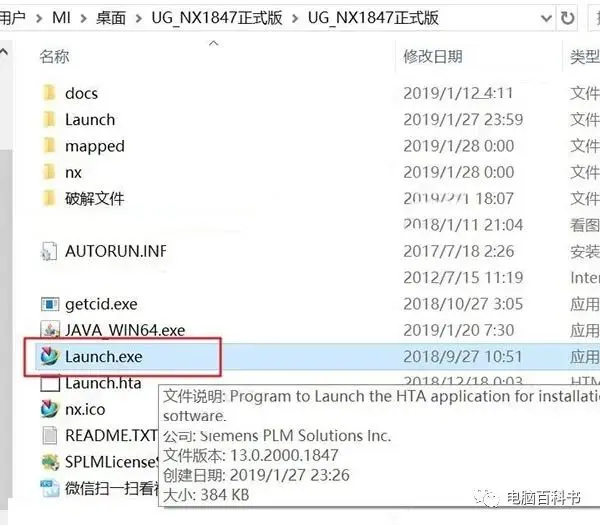Click date 2017/7/18 2:26 of AUTORUN.INF
Screen dimensions: 600x525
click(x=458, y=251)
